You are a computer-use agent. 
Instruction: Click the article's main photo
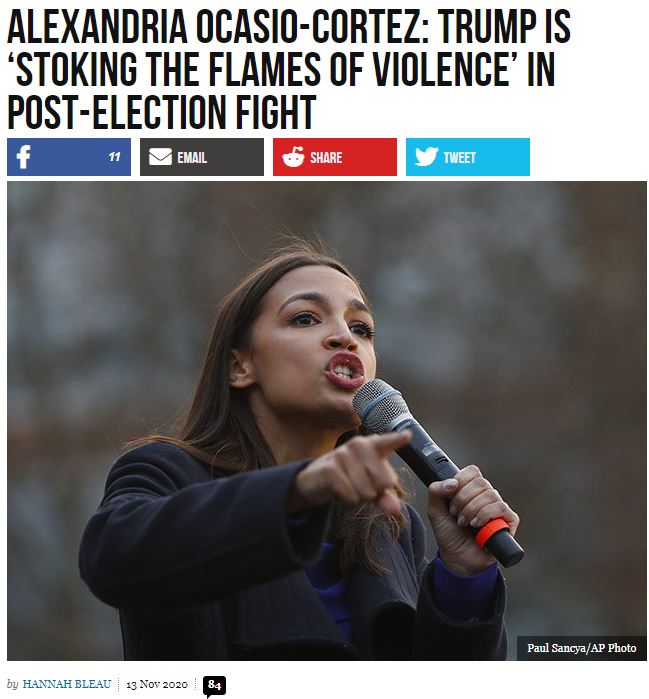(x=327, y=421)
